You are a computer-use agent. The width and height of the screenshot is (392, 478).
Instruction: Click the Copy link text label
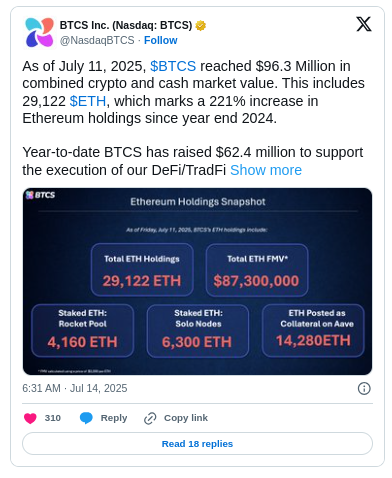(x=186, y=418)
